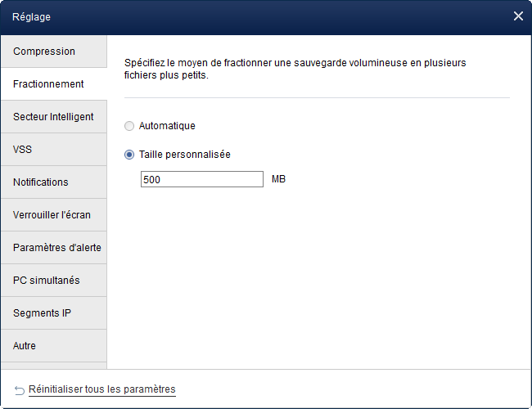Close the Réglage dialog
This screenshot has width=532, height=409.
(x=518, y=16)
